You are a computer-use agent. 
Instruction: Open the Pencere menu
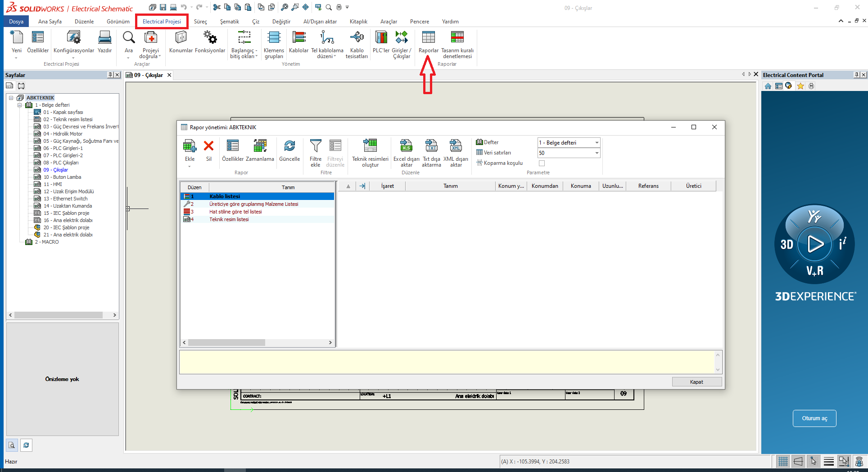(x=419, y=21)
